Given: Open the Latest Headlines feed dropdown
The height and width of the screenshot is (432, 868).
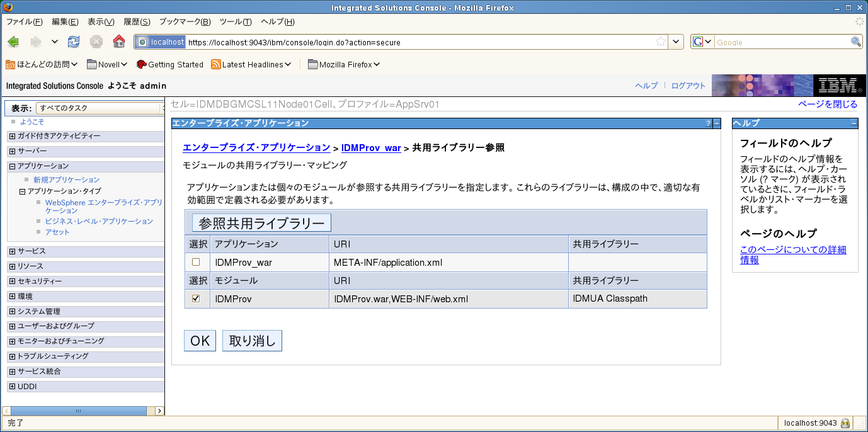Looking at the screenshot, I should (x=251, y=64).
